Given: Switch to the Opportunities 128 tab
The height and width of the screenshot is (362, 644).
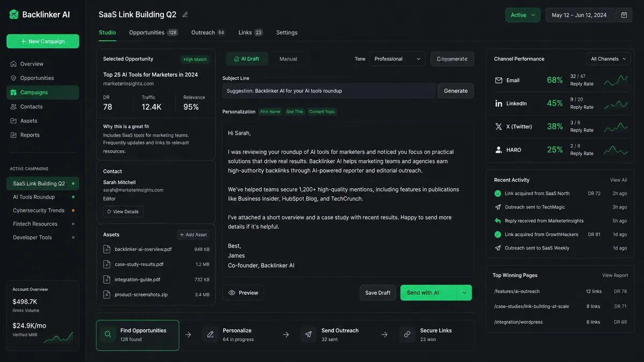Looking at the screenshot, I should 153,33.
